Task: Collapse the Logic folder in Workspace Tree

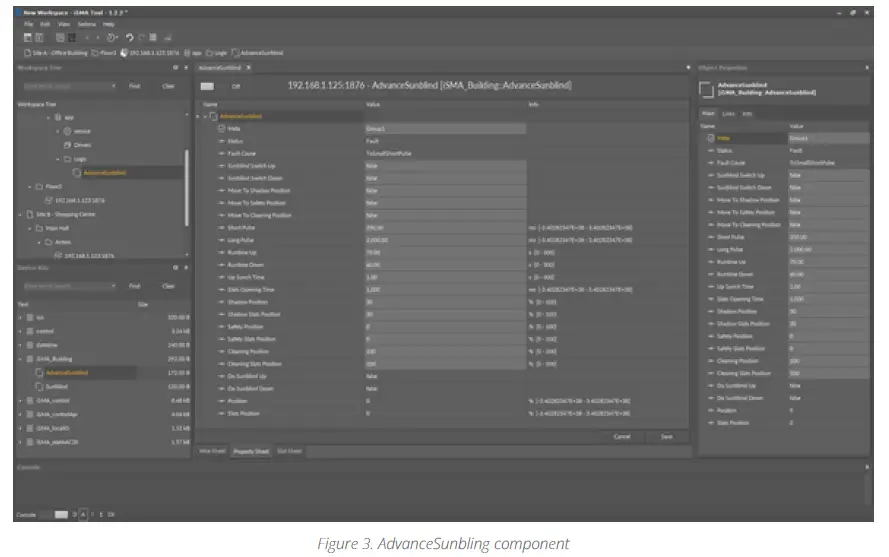Action: [x=58, y=159]
